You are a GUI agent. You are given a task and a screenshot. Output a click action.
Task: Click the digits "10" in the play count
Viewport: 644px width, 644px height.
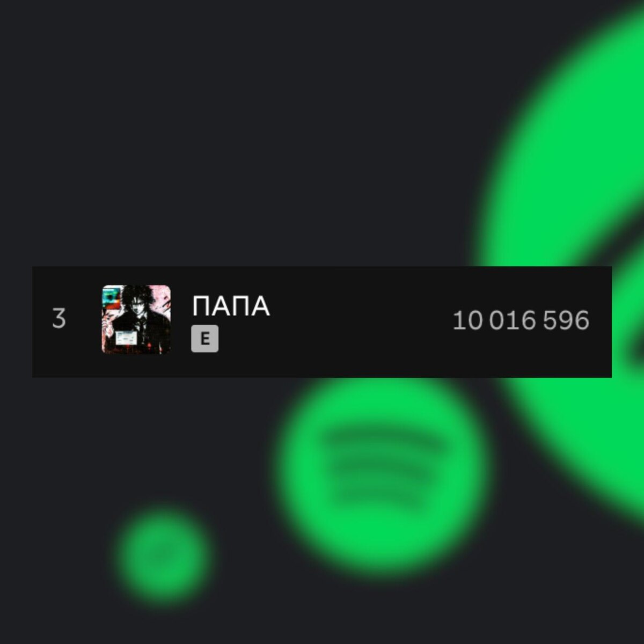[x=467, y=320]
